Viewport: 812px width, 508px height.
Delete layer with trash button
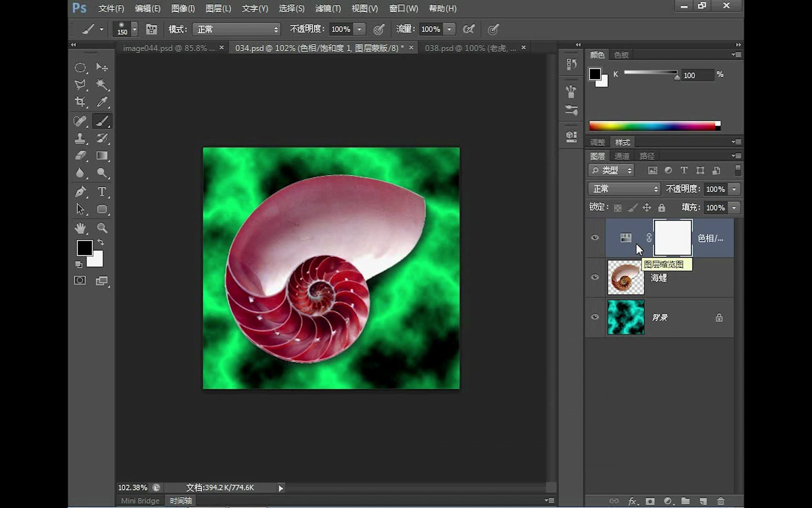pos(721,501)
